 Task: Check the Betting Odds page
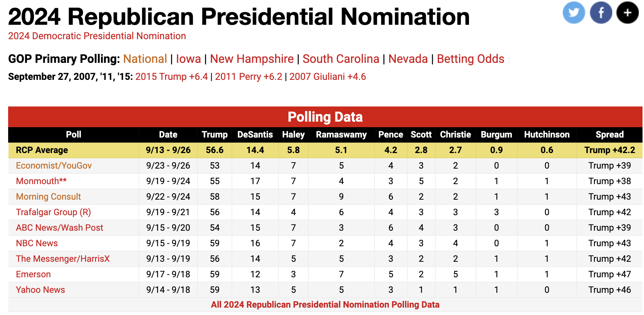point(470,58)
